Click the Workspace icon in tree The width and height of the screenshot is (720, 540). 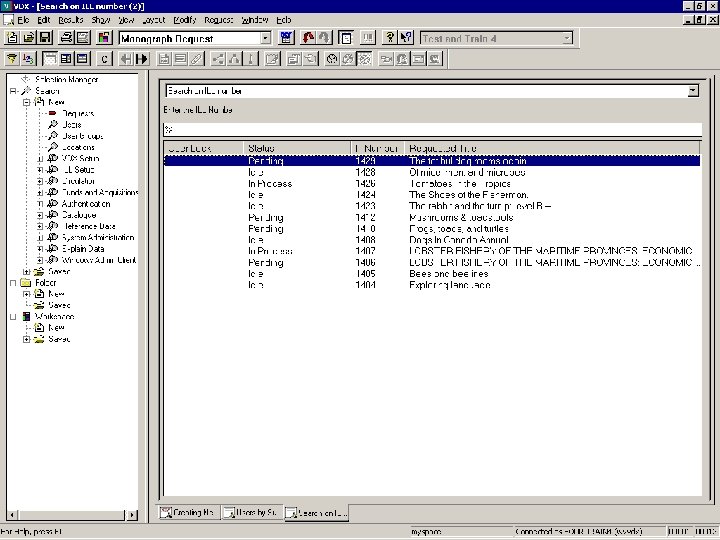click(x=26, y=316)
